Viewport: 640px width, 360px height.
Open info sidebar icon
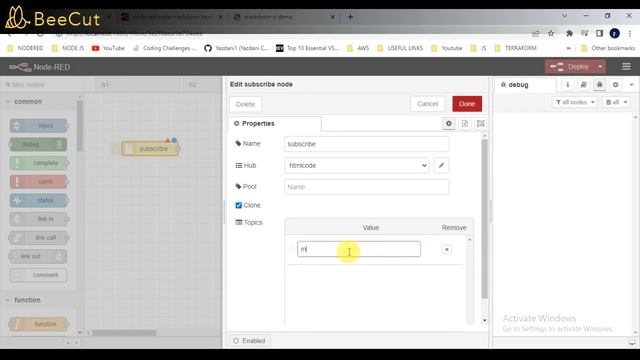(x=567, y=84)
